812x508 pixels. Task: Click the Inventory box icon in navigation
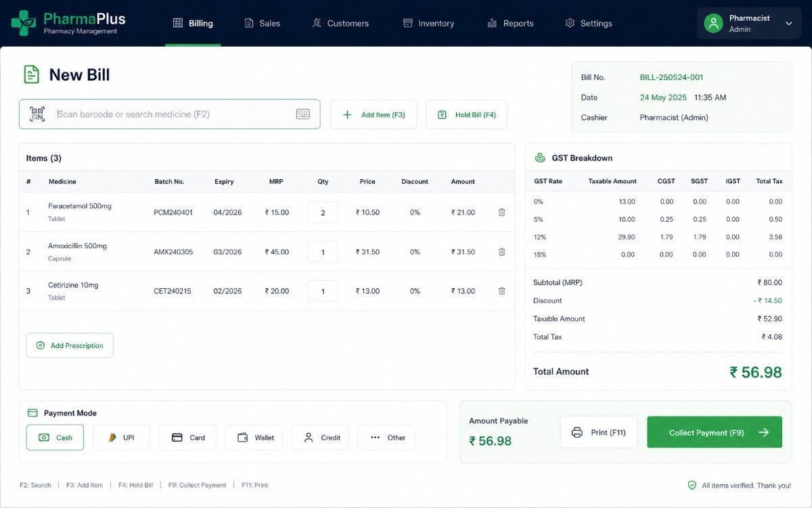pyautogui.click(x=408, y=23)
